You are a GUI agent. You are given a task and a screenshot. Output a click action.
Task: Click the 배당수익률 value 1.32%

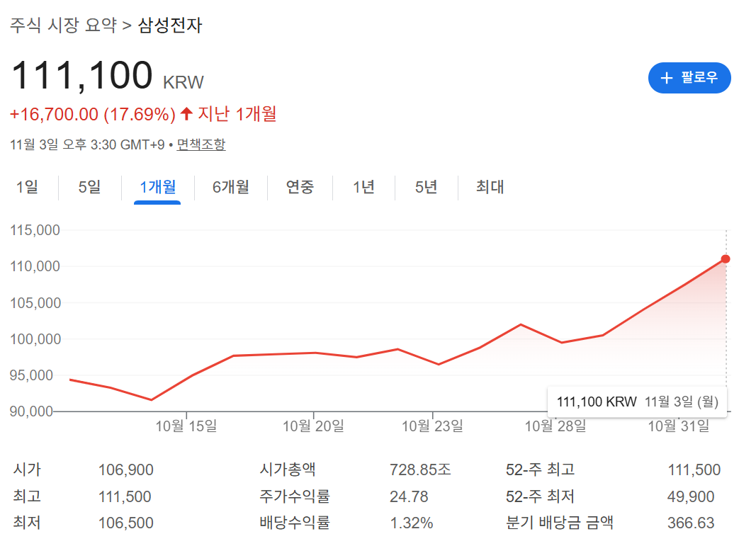click(x=411, y=523)
